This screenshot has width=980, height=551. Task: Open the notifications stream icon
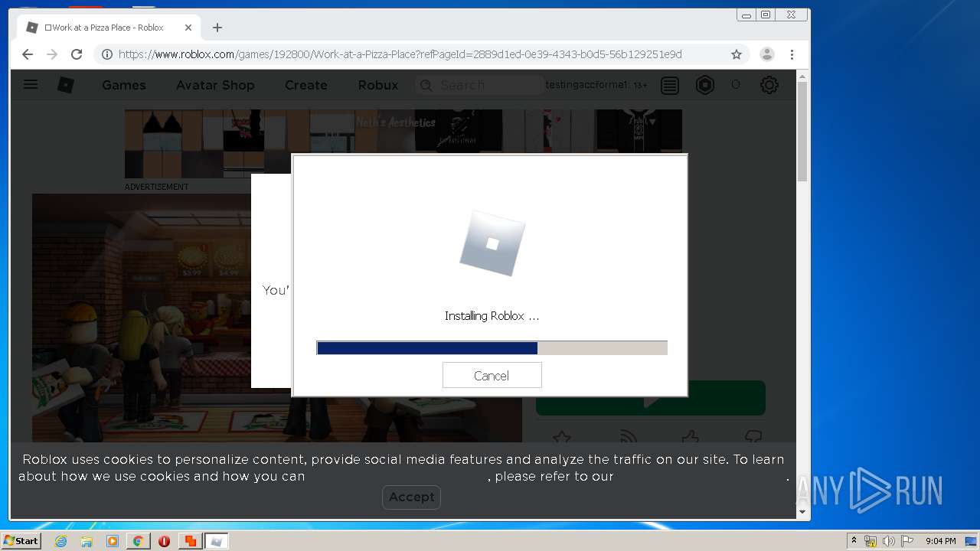tap(670, 85)
